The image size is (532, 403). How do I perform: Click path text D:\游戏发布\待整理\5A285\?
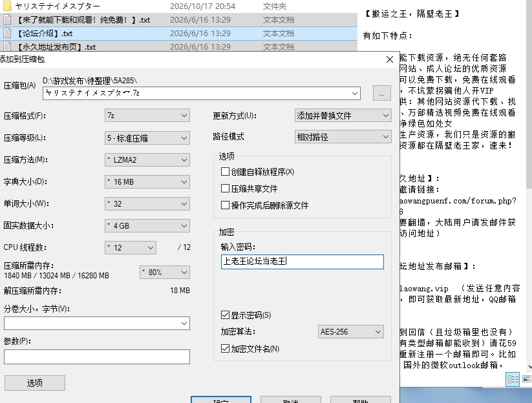pyautogui.click(x=90, y=81)
